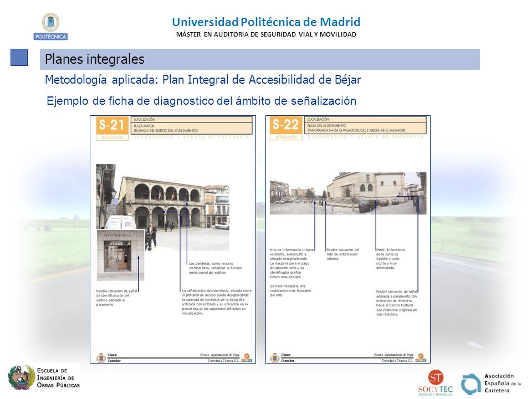Click the blue square bullet beside Planes integrales
The height and width of the screenshot is (399, 532).
coord(19,57)
